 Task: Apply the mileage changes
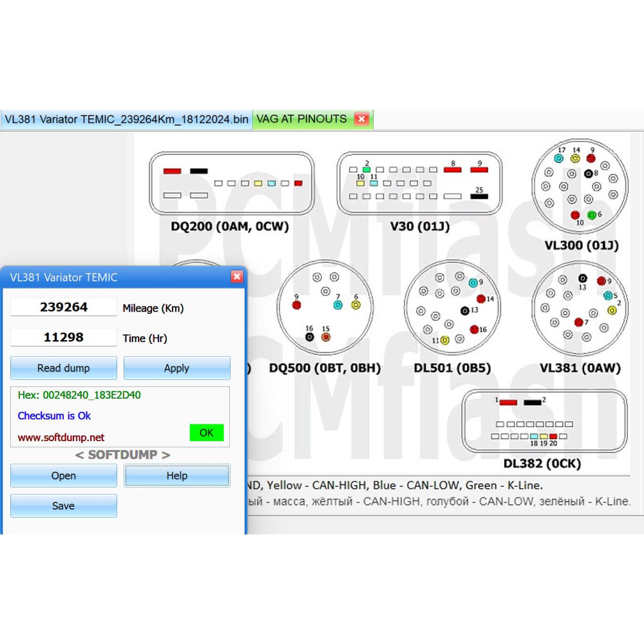[176, 368]
